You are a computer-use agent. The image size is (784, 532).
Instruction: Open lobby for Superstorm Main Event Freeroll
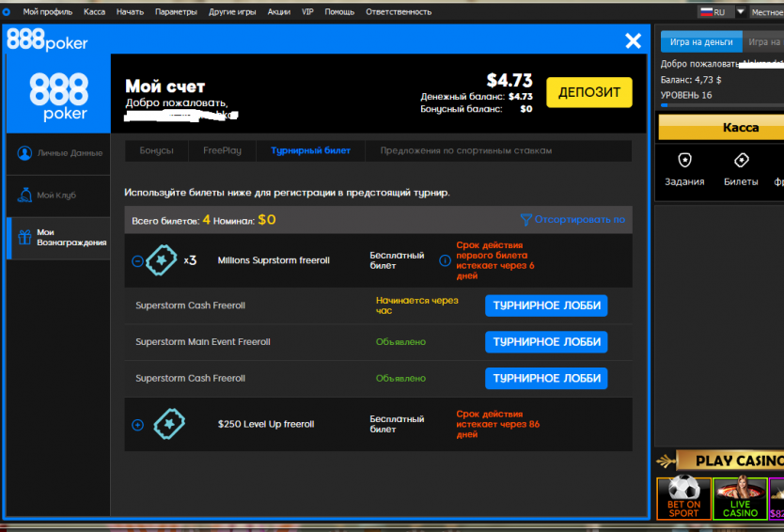coord(546,342)
